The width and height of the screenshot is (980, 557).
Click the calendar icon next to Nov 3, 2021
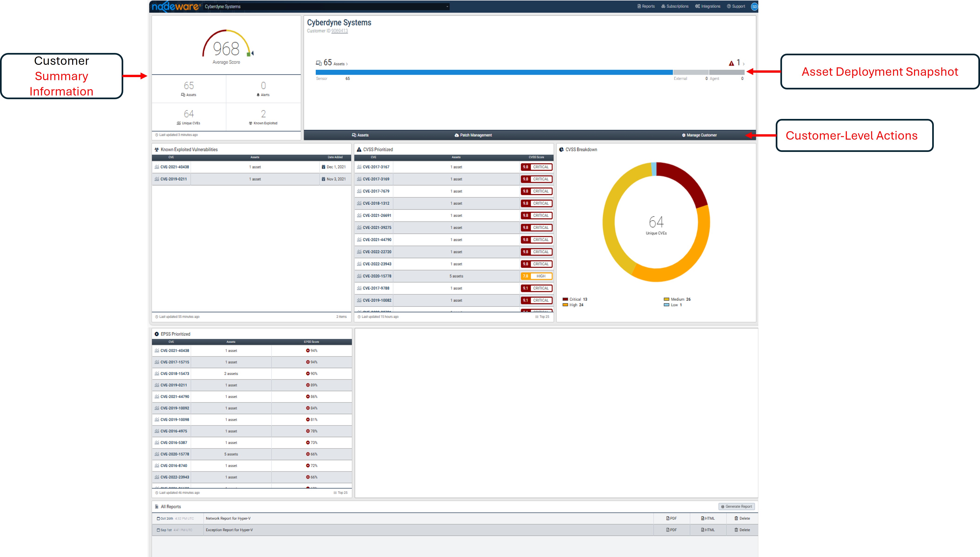pos(323,179)
